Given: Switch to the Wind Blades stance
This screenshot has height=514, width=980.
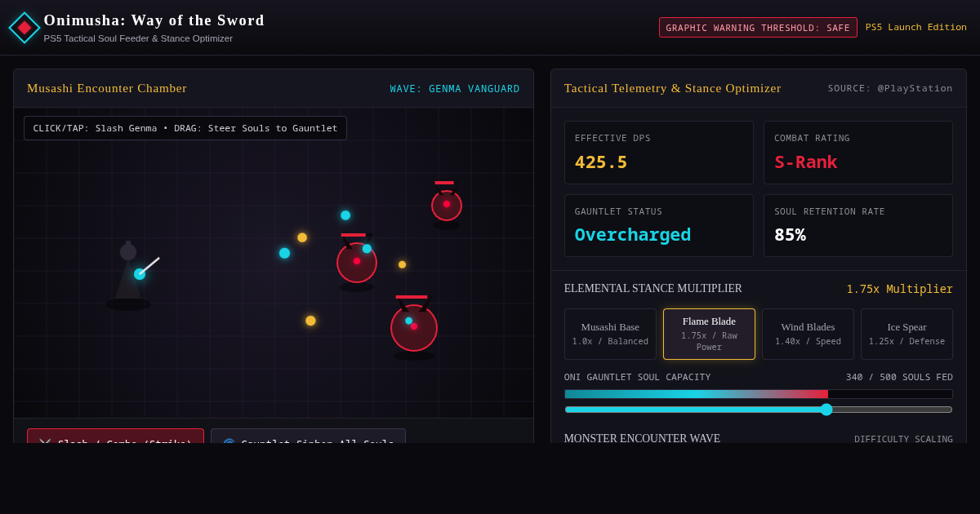Looking at the screenshot, I should tap(808, 334).
